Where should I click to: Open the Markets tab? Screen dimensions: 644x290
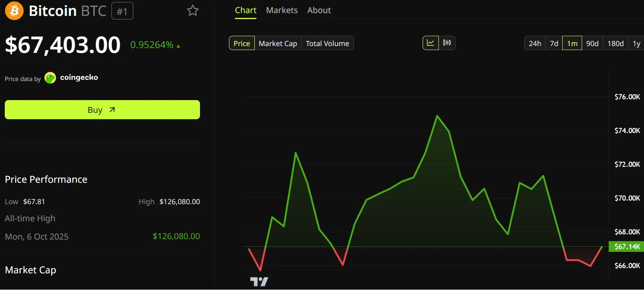282,10
